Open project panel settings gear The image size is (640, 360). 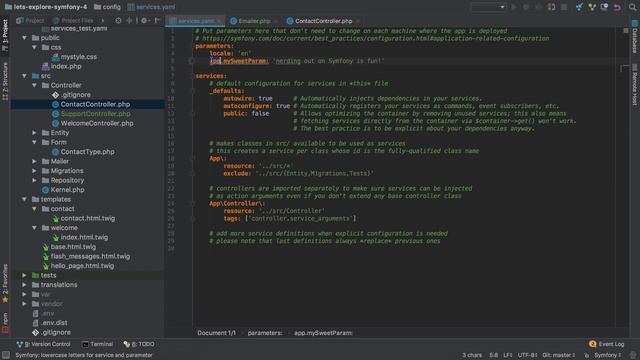point(144,20)
